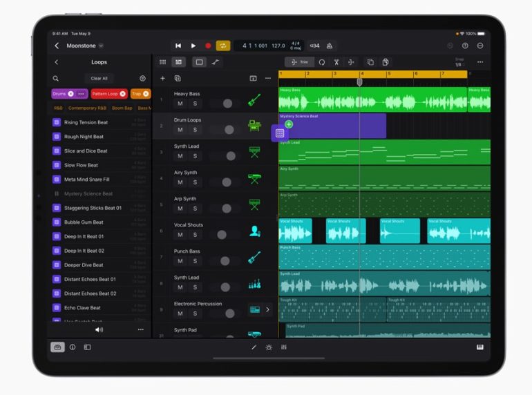The width and height of the screenshot is (532, 395).
Task: Open track header more options
Action: [x=268, y=78]
